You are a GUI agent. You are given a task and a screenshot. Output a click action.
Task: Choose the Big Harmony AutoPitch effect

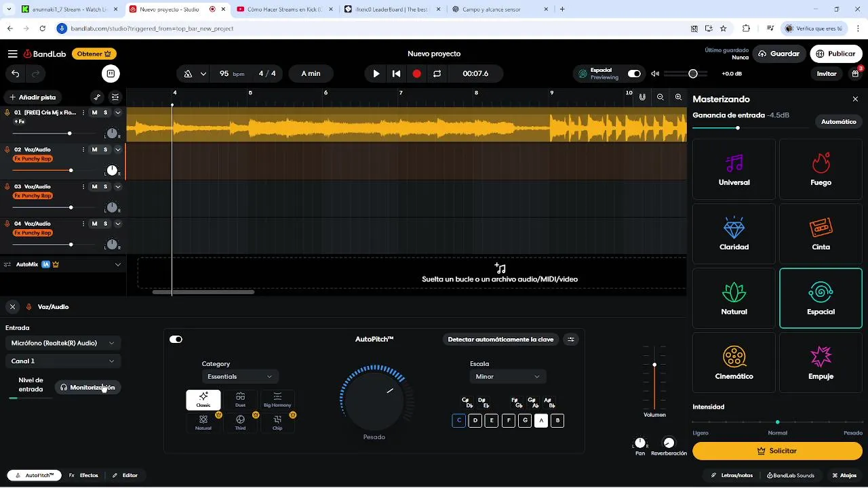point(277,400)
